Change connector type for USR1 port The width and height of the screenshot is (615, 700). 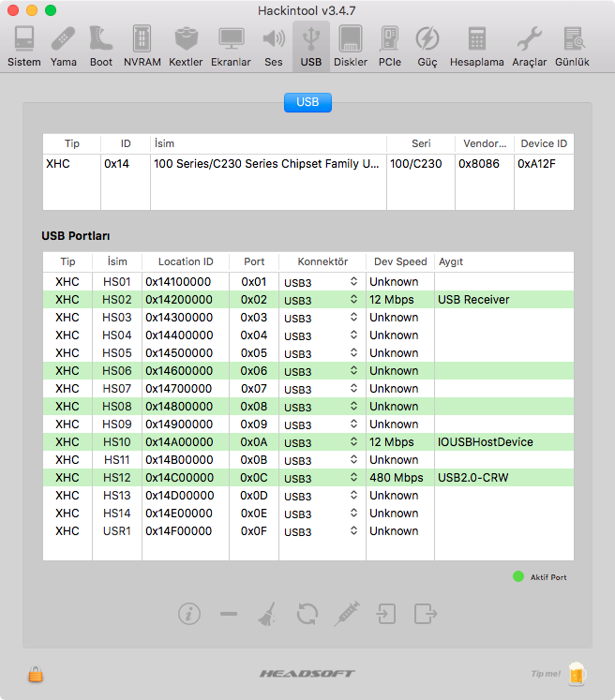point(322,531)
